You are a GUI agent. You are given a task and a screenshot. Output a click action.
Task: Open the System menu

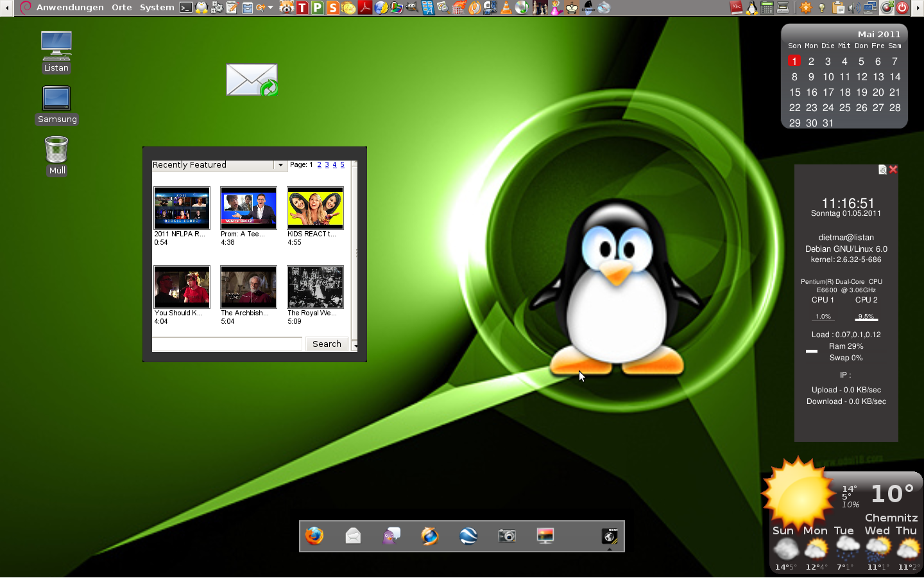click(x=157, y=8)
